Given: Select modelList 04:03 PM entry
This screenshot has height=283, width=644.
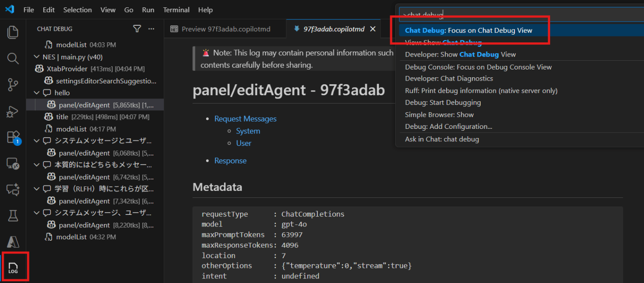Looking at the screenshot, I should 95,45.
